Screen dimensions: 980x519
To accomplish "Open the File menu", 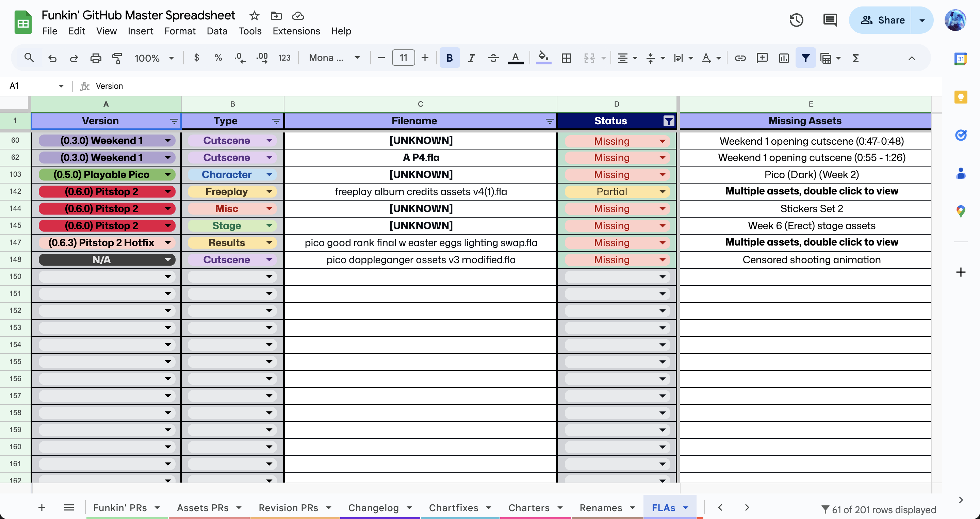I will [49, 31].
